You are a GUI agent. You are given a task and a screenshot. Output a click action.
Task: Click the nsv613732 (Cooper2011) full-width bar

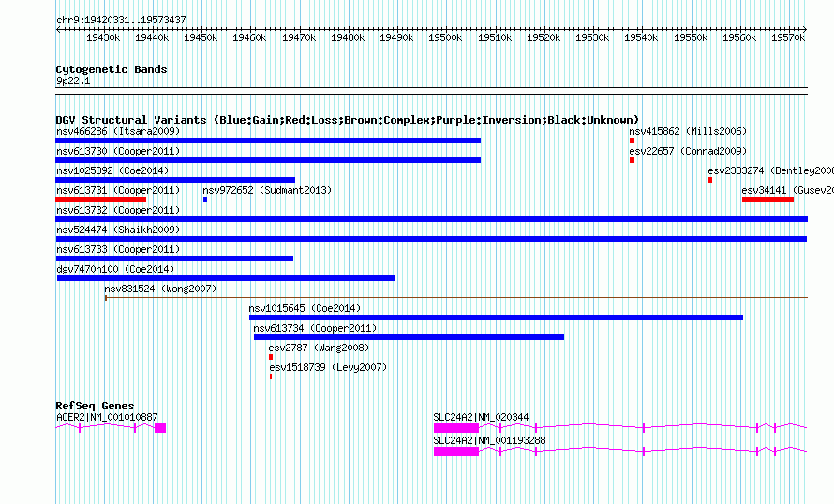coord(431,219)
